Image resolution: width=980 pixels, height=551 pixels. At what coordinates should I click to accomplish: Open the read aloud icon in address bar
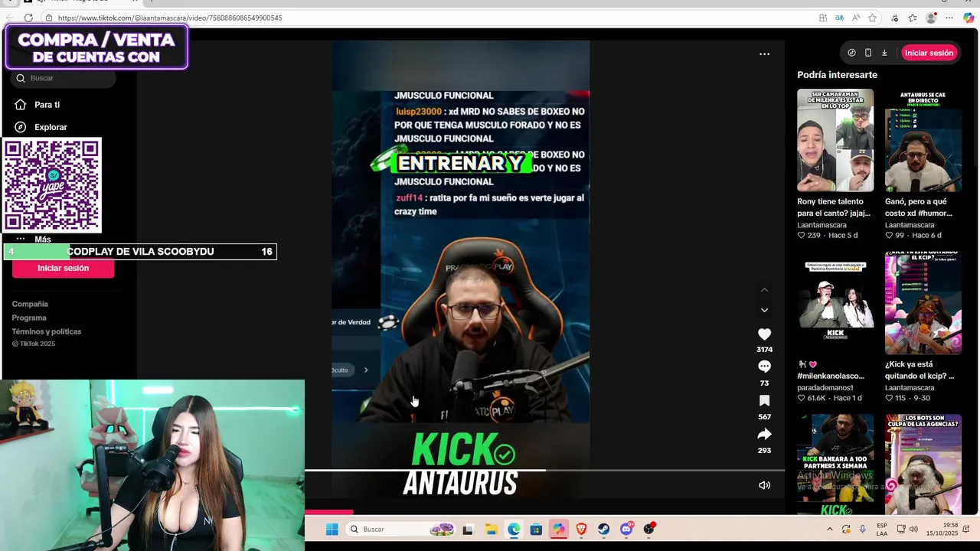(856, 18)
